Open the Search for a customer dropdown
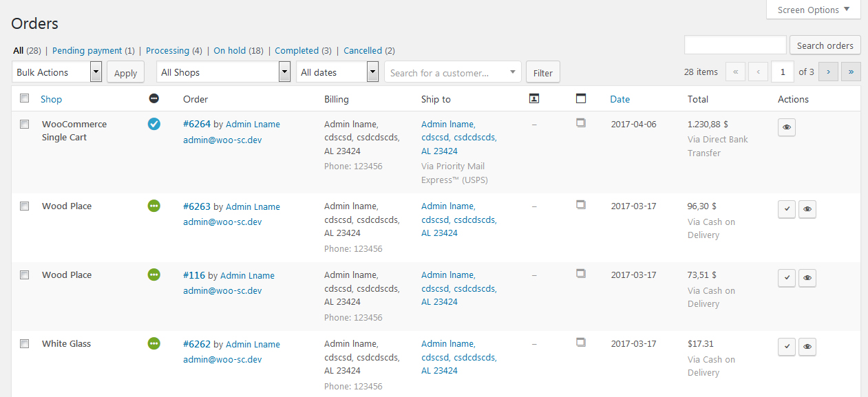This screenshot has height=397, width=868. point(453,72)
